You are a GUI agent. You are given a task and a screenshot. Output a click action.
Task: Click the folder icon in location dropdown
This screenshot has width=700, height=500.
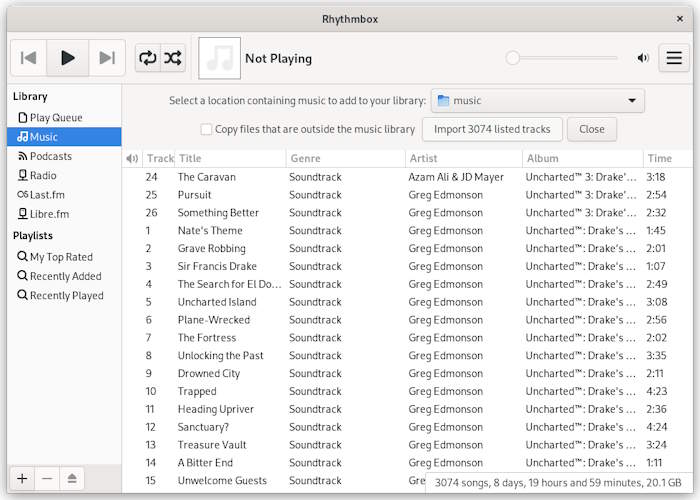[x=443, y=100]
